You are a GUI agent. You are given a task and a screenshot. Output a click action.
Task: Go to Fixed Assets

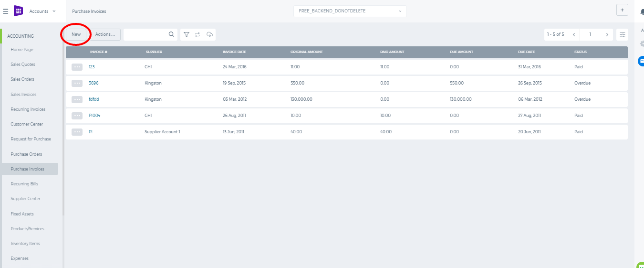click(x=22, y=214)
